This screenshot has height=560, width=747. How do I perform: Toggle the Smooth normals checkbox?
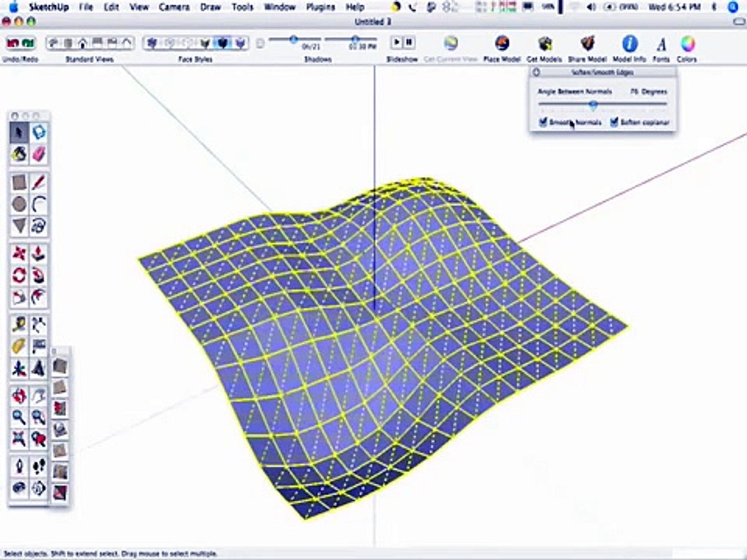(543, 122)
